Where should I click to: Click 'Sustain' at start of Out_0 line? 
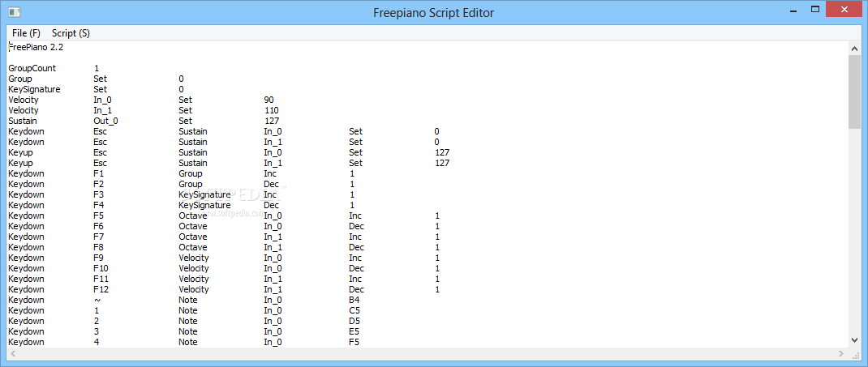pos(23,121)
